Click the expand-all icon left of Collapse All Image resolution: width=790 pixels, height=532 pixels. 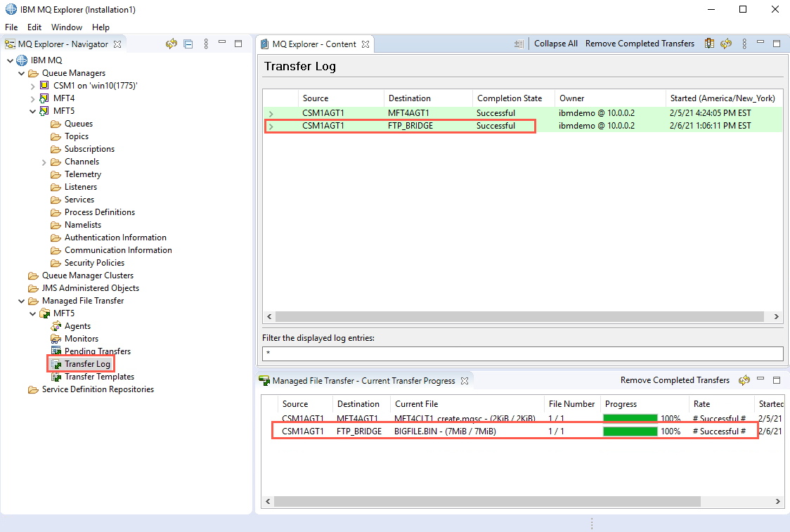(x=519, y=44)
